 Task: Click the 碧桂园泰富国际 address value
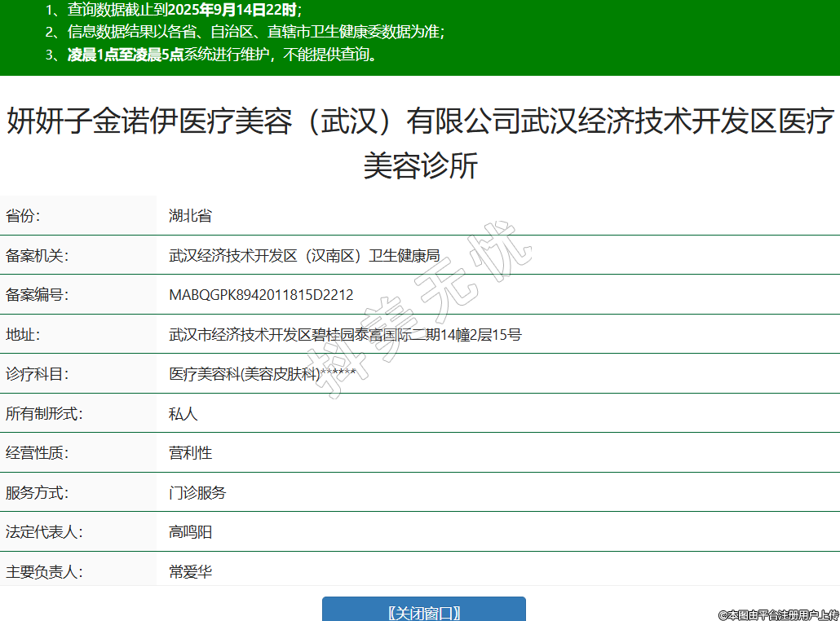(x=344, y=334)
